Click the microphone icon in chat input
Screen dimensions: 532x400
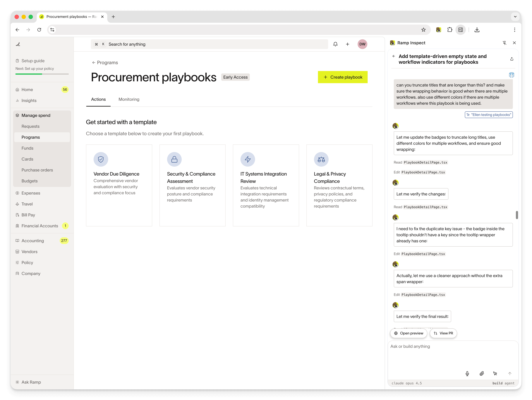pyautogui.click(x=467, y=373)
